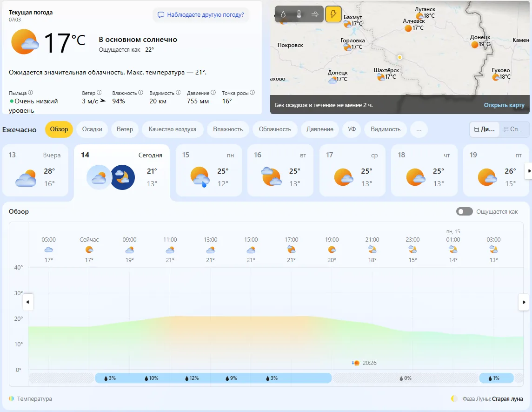532x412 pixels.
Task: Click the Старая луна moon phase text
Action: pyautogui.click(x=507, y=399)
